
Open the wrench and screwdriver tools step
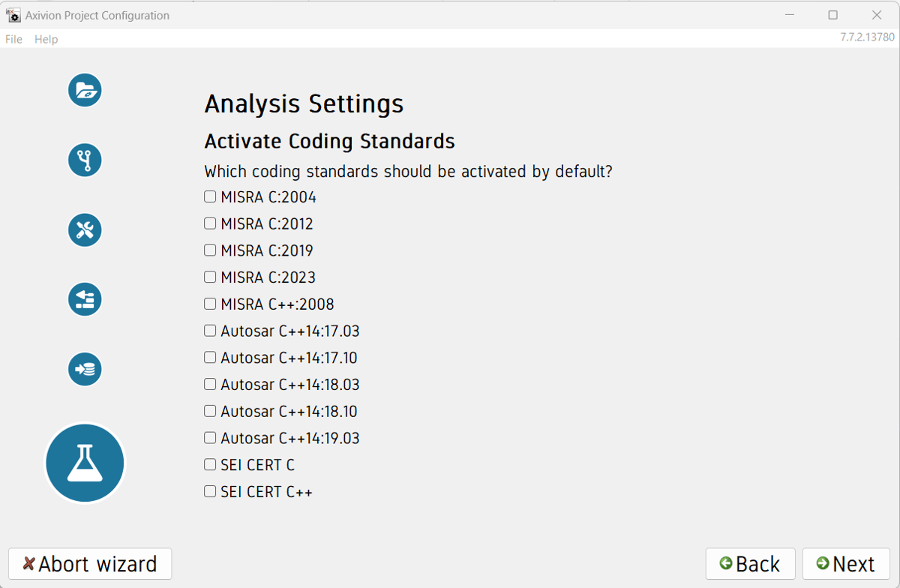point(85,230)
